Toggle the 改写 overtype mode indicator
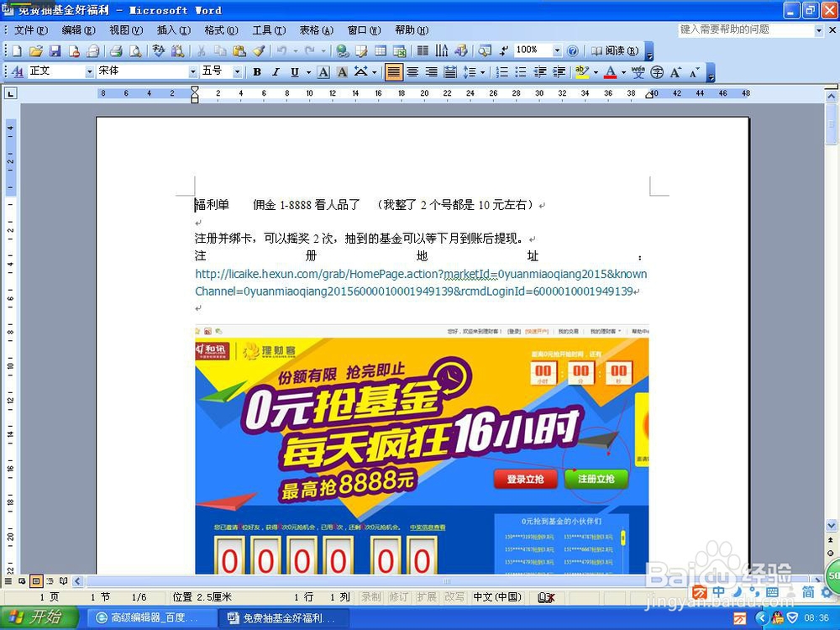The image size is (840, 630). point(454,596)
